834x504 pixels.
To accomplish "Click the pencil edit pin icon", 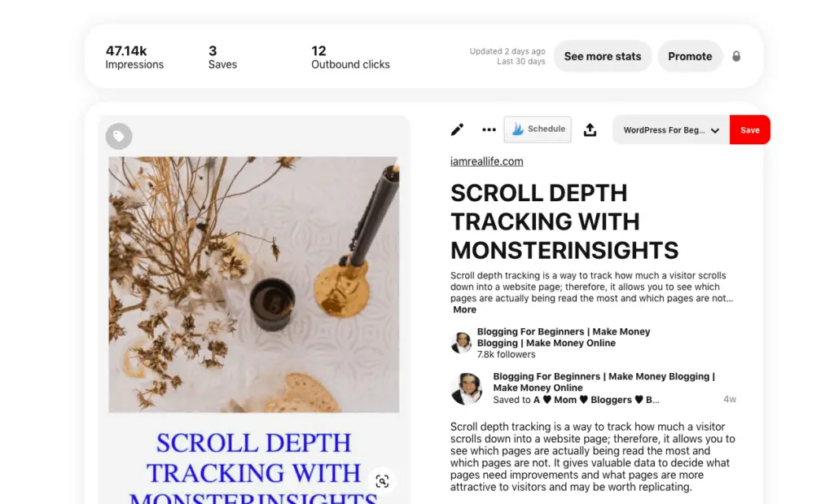I will [x=457, y=129].
